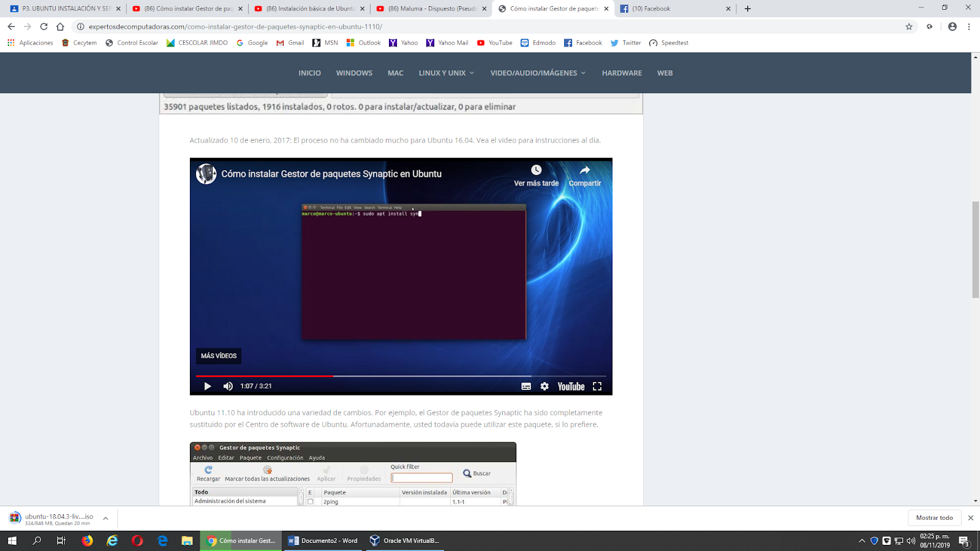Click Ver más tarde clock icon
Viewport: 980px width, 551px height.
point(536,170)
